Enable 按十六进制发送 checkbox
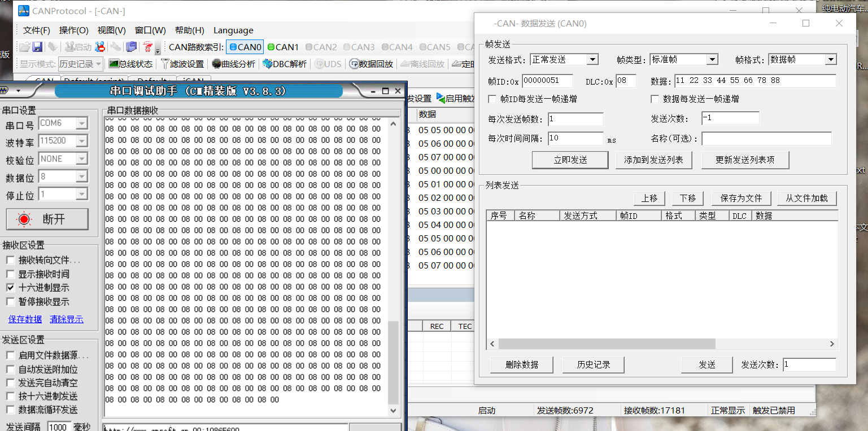 [10, 397]
